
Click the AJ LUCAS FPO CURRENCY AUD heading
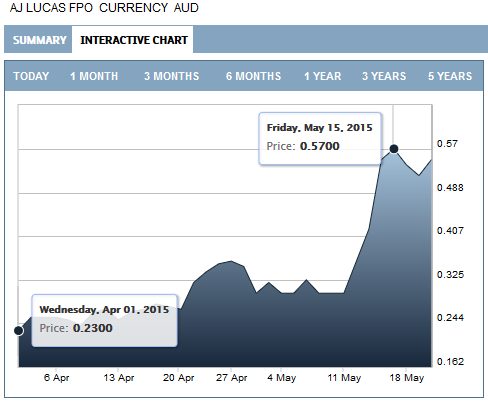pos(104,8)
